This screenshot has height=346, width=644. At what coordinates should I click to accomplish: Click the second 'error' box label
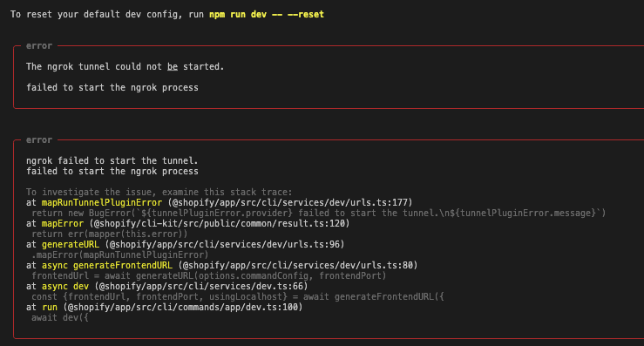tap(39, 140)
